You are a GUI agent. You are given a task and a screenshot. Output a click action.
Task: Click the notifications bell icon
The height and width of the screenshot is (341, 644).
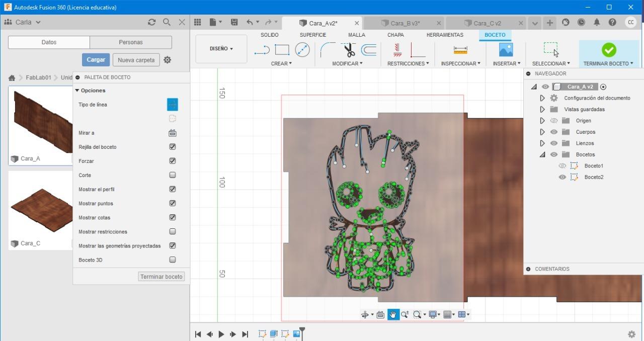pyautogui.click(x=597, y=22)
